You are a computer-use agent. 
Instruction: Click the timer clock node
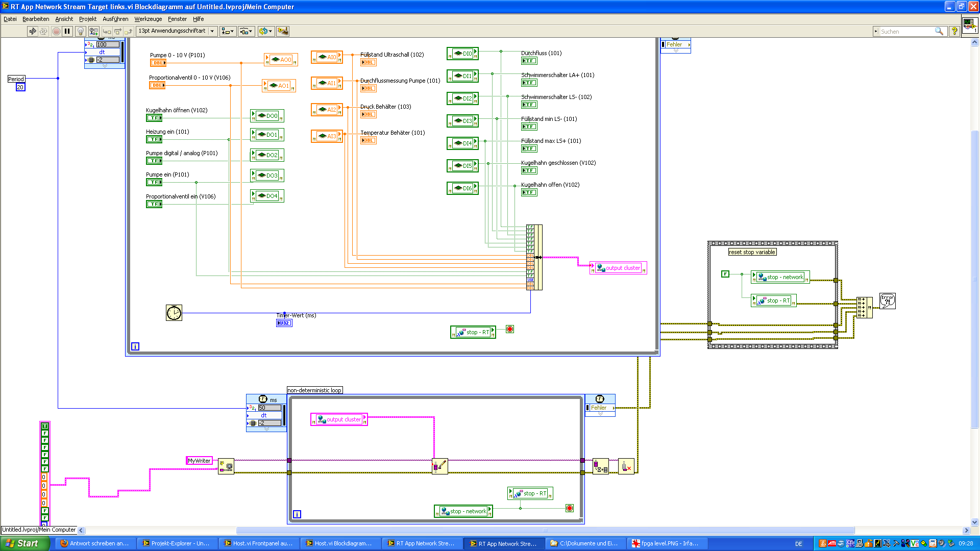click(174, 312)
